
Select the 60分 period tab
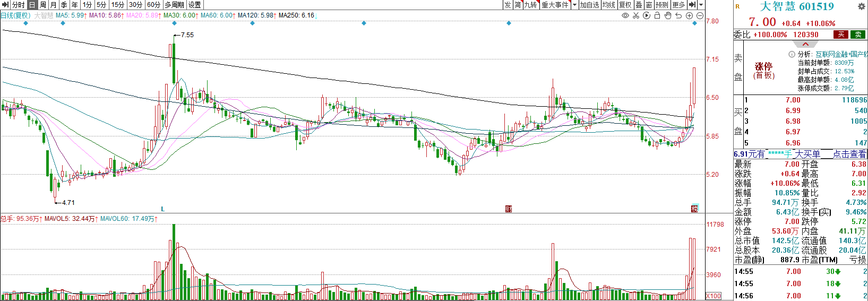click(154, 5)
